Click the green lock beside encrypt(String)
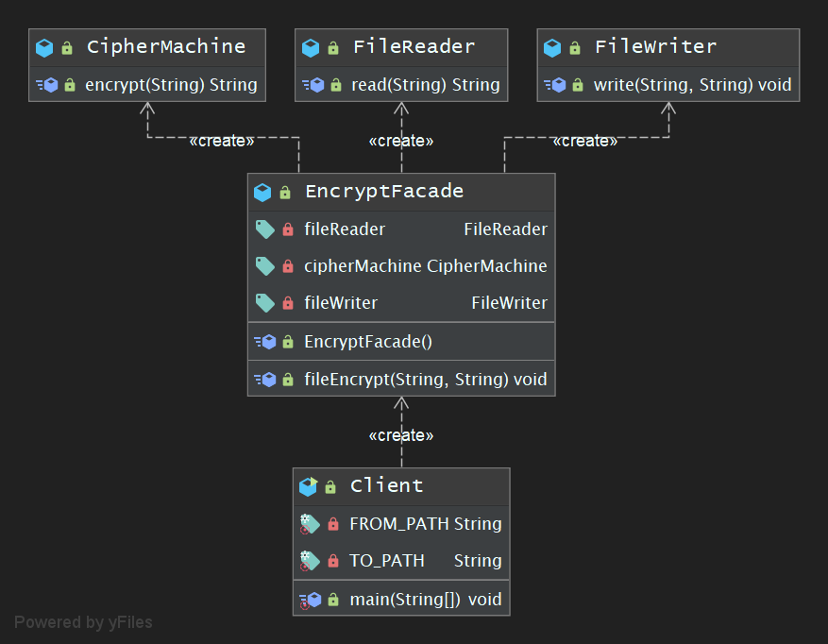Viewport: 828px width, 644px height. tap(70, 85)
